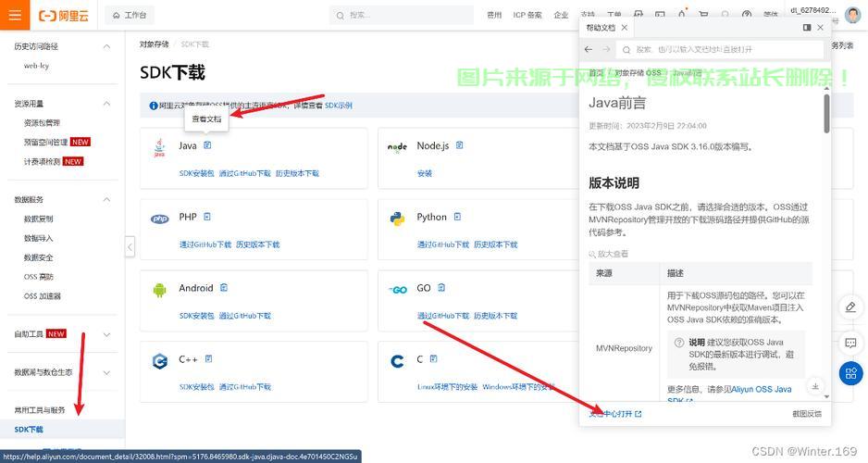Close the help document panel
The width and height of the screenshot is (868, 463).
821,27
